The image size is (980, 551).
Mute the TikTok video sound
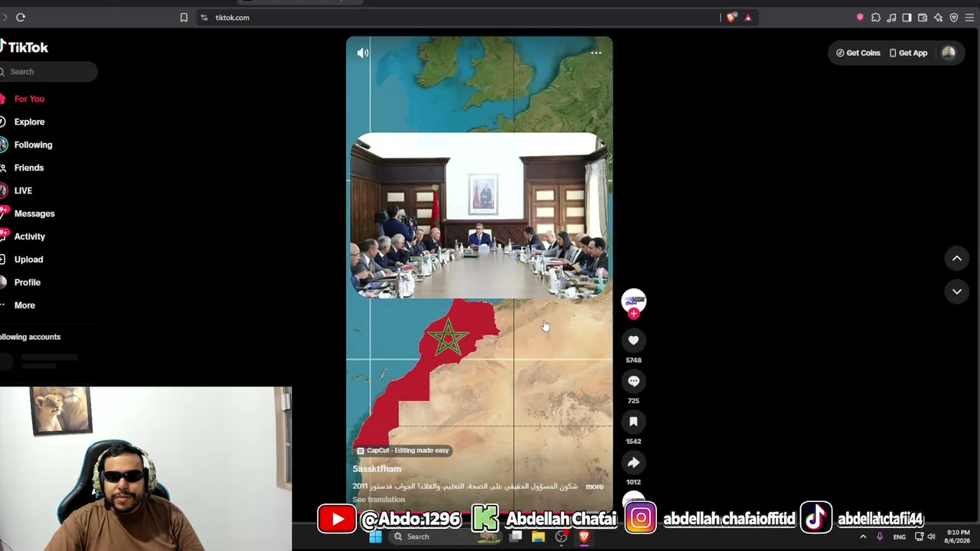point(363,53)
